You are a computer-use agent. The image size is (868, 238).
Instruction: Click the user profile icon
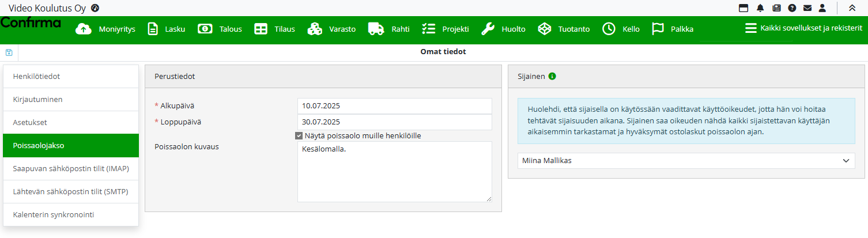822,8
